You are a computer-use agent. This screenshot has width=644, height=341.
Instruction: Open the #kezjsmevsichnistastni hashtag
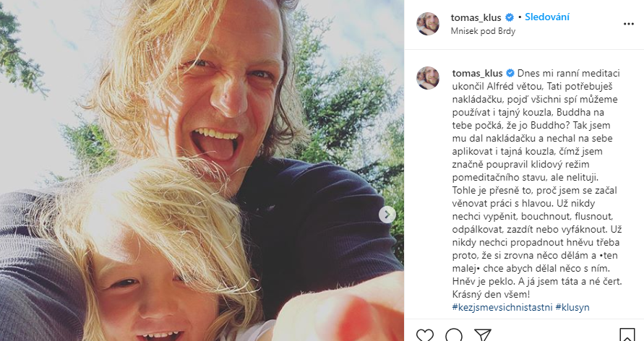(502, 307)
